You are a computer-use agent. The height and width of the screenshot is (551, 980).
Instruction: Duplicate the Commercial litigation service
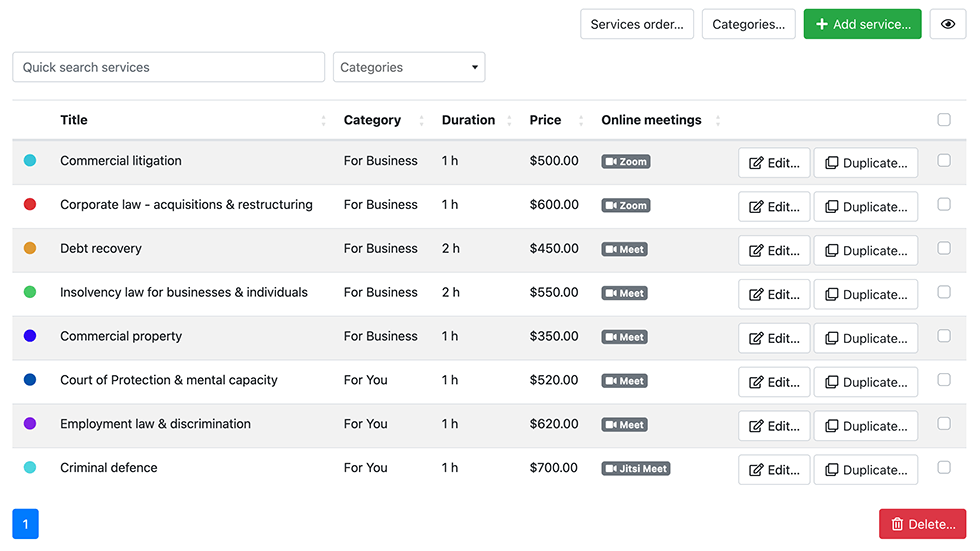(866, 162)
